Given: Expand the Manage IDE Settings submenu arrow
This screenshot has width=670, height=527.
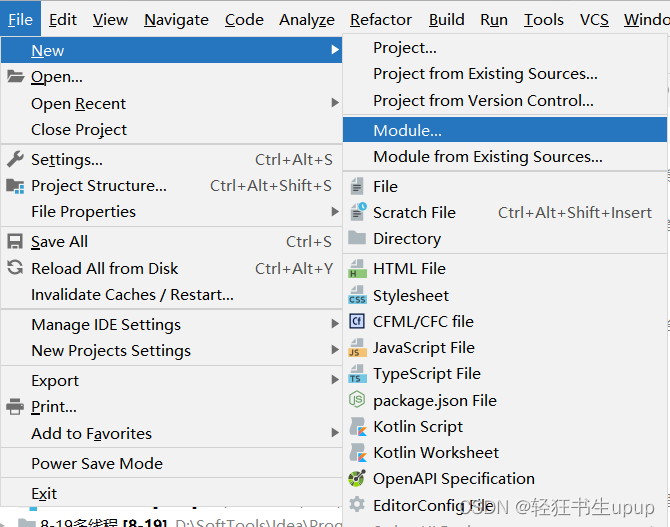Looking at the screenshot, I should point(335,324).
